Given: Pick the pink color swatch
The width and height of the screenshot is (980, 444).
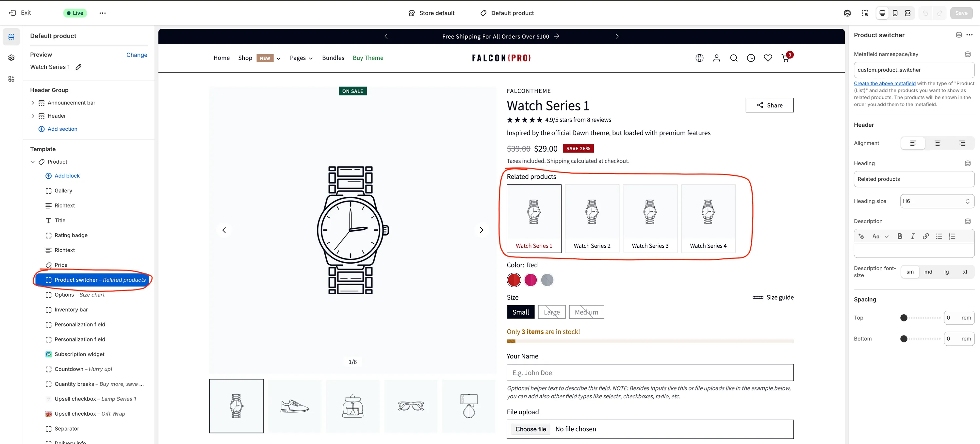Looking at the screenshot, I should coord(530,280).
